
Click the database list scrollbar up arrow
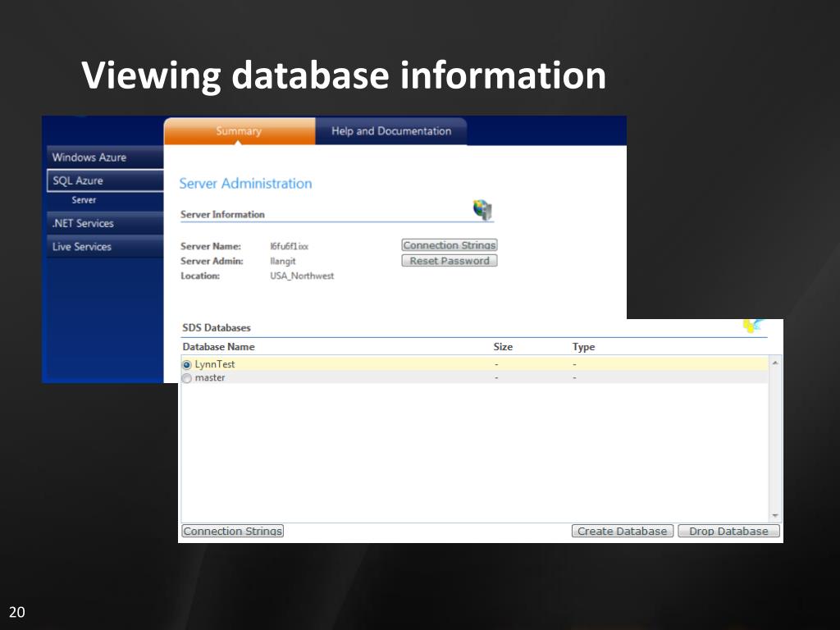point(775,363)
